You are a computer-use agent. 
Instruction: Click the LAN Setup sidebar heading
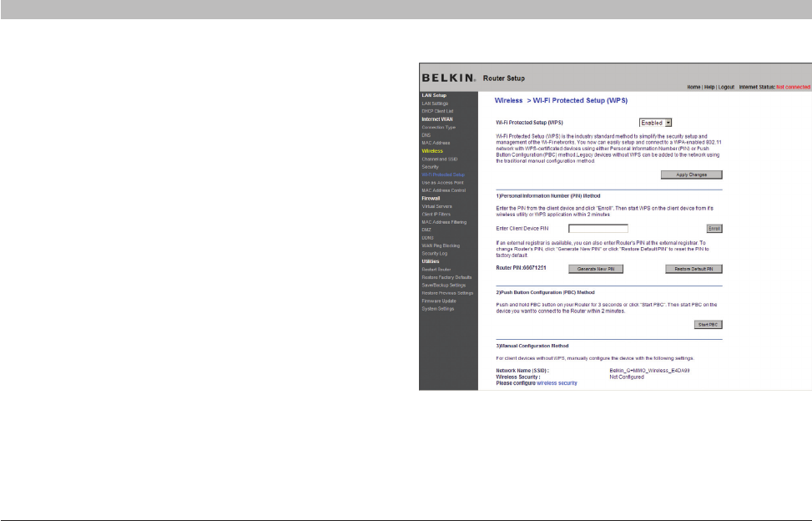pyautogui.click(x=434, y=95)
